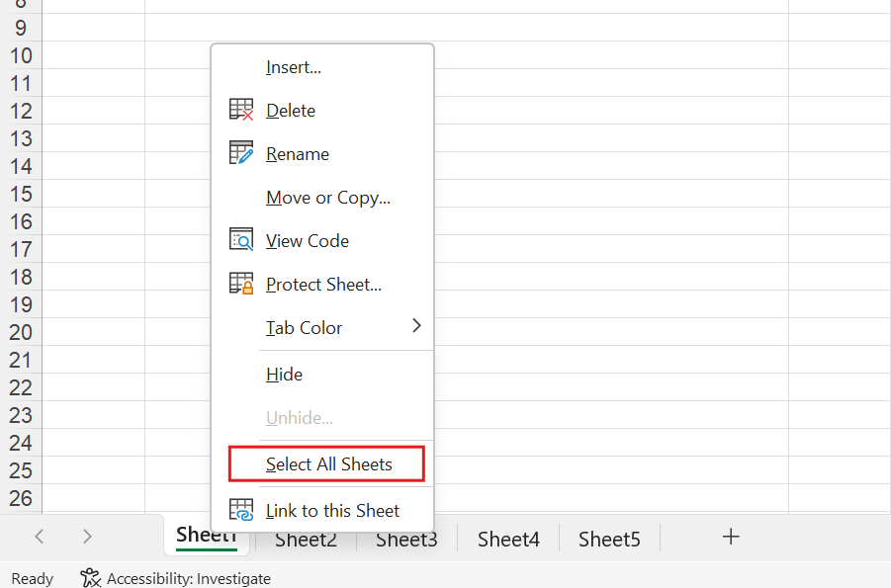Select row 21 header

click(21, 360)
